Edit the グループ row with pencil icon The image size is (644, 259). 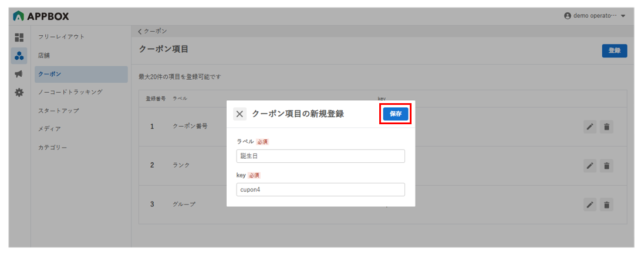pyautogui.click(x=590, y=205)
